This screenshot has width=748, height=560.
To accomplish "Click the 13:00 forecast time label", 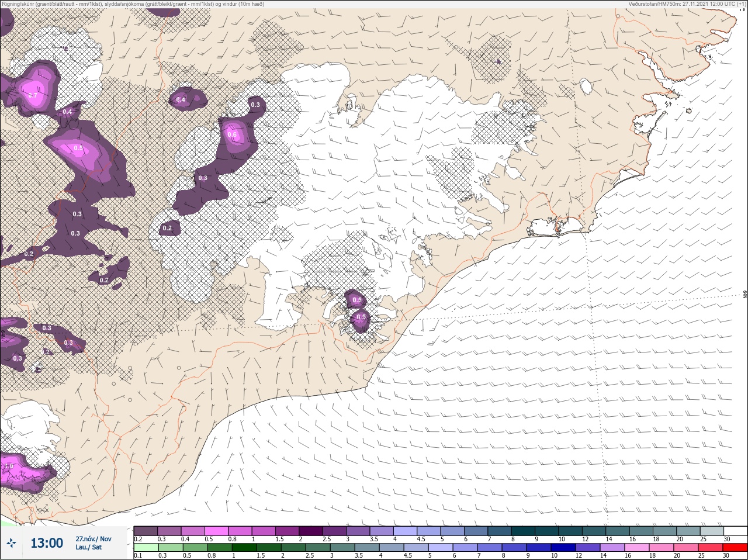I will click(47, 544).
